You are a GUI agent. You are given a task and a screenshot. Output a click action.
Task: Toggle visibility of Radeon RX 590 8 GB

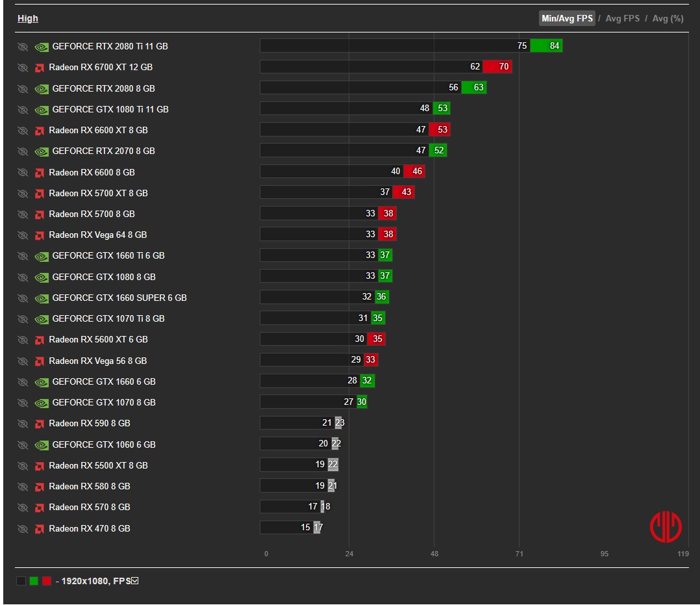click(x=23, y=424)
